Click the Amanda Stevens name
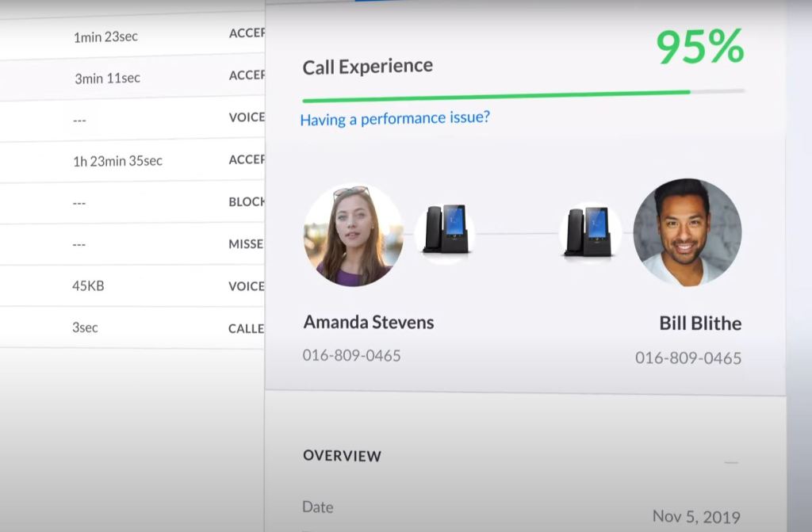Image resolution: width=812 pixels, height=532 pixels. point(369,322)
